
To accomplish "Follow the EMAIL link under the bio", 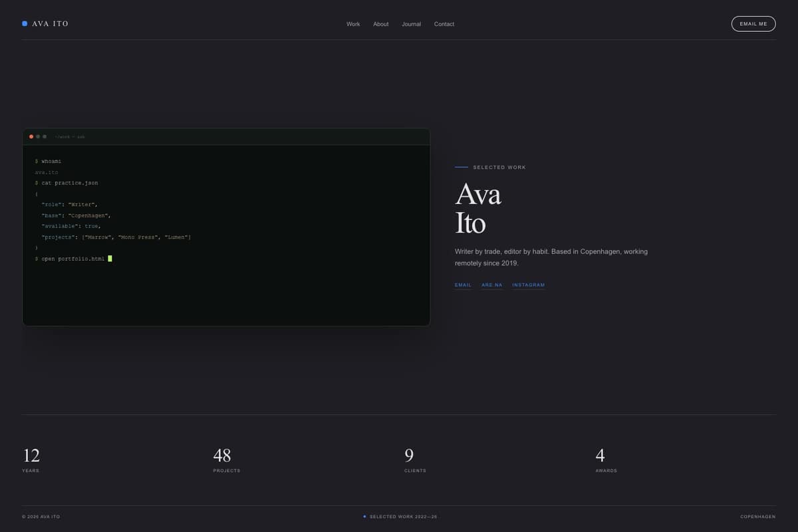I will [x=463, y=285].
